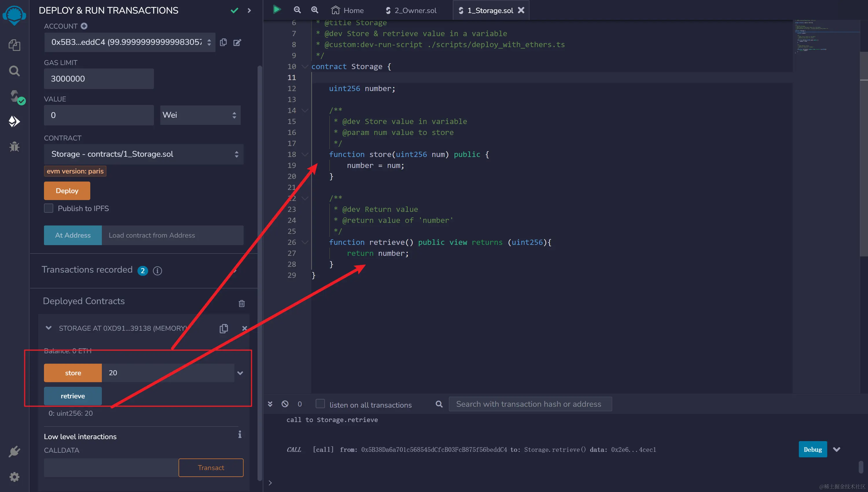
Task: Open the ACCOUNT selection dropdown
Action: pos(130,42)
